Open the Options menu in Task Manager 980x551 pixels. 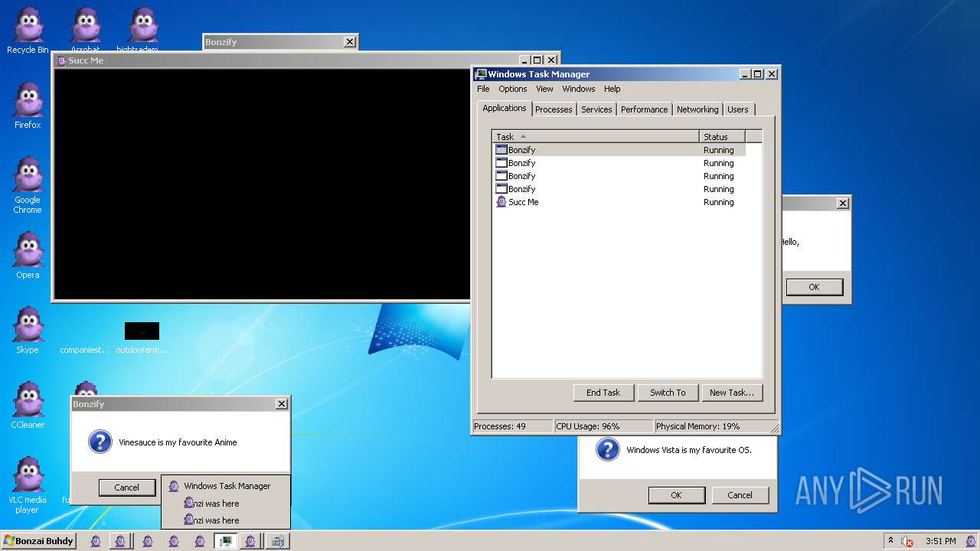[513, 89]
